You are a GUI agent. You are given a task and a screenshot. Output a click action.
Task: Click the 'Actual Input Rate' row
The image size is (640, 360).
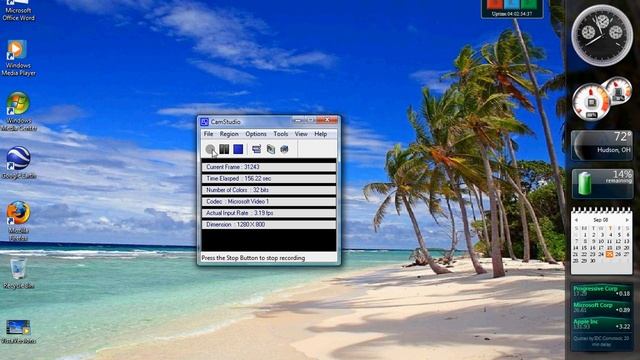click(269, 213)
